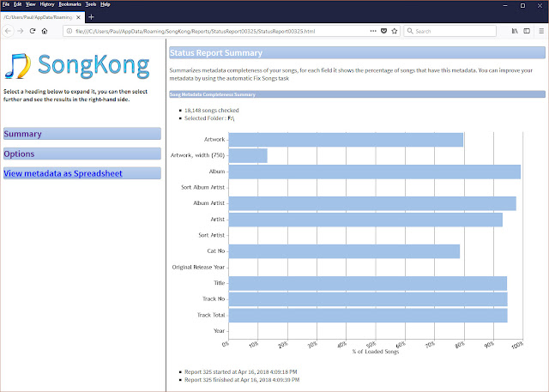The height and width of the screenshot is (392, 549).
Task: Maximize the Firefox window
Action: (522, 5)
